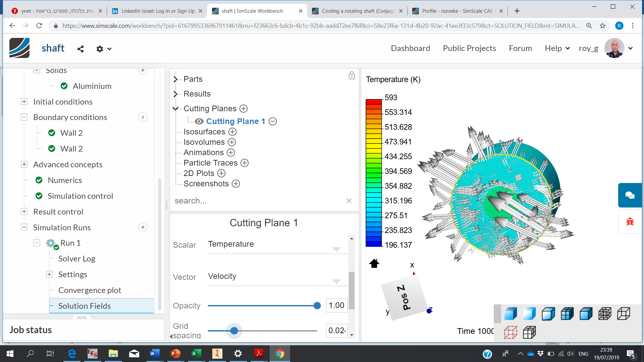
Task: Open the Convergence plot item
Action: pos(90,290)
